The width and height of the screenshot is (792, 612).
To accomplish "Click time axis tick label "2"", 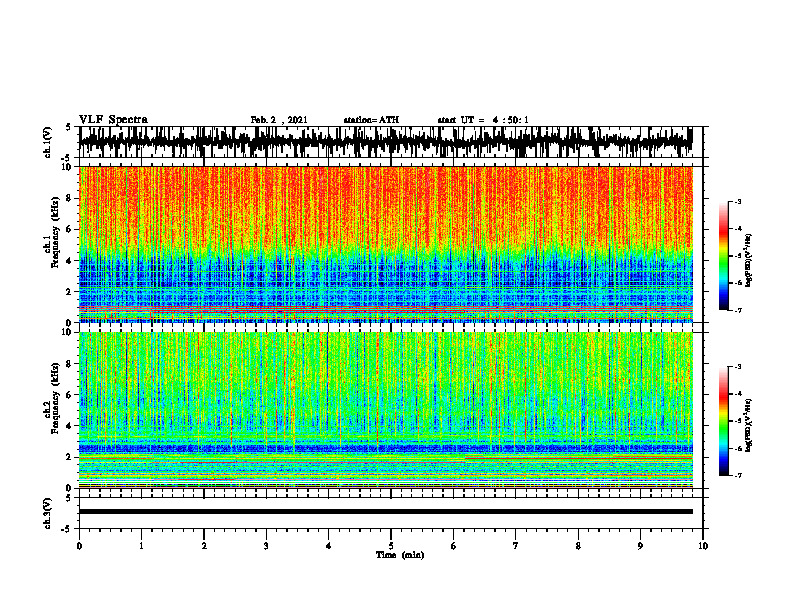I will coord(204,546).
